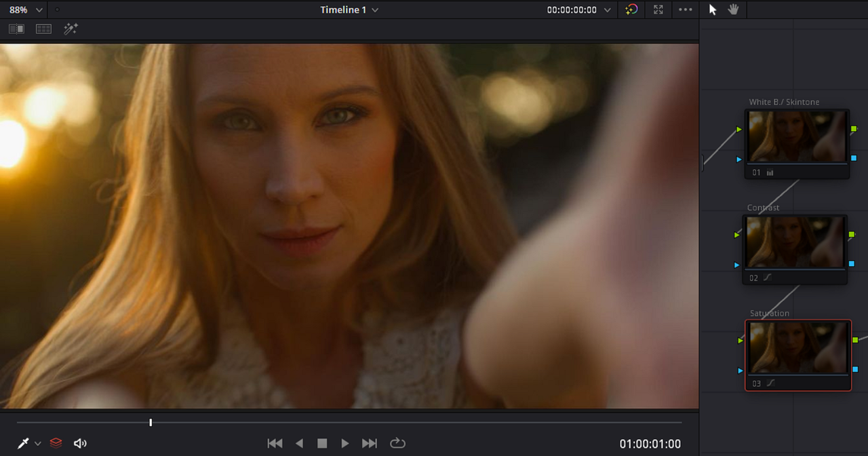Open the 88% viewer zoom dropdown
The image size is (868, 456).
[26, 10]
